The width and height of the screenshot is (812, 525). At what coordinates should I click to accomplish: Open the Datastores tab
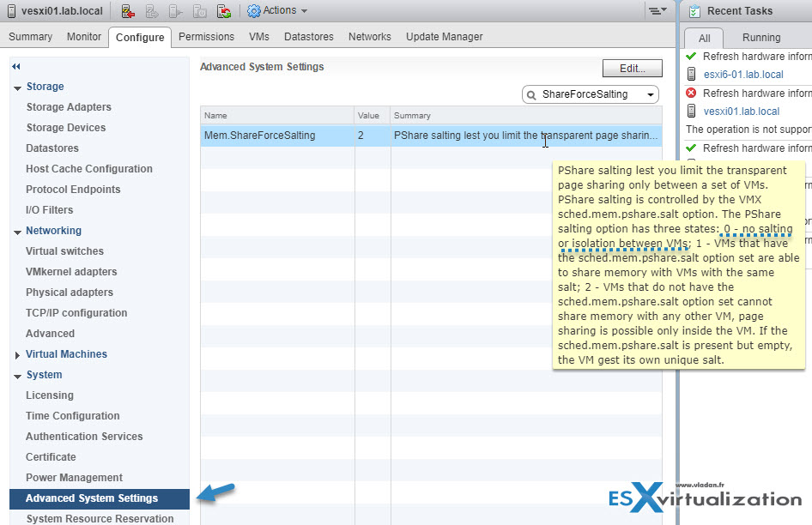click(309, 37)
